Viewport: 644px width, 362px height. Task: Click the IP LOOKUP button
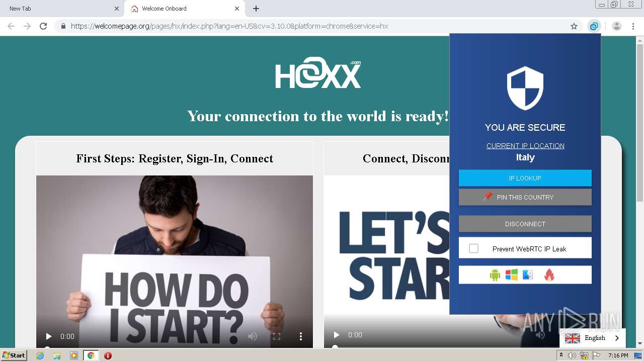[525, 178]
